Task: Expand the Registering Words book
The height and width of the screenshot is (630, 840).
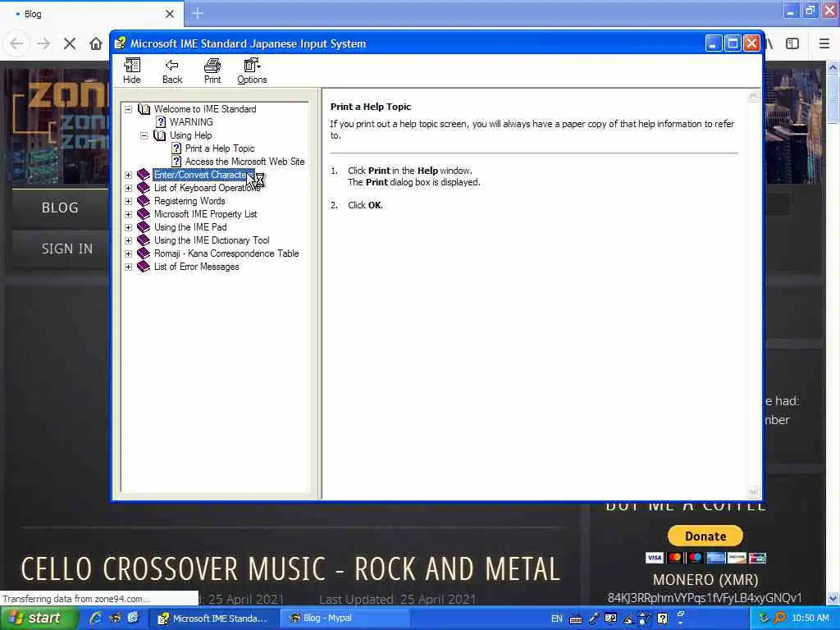Action: [129, 202]
